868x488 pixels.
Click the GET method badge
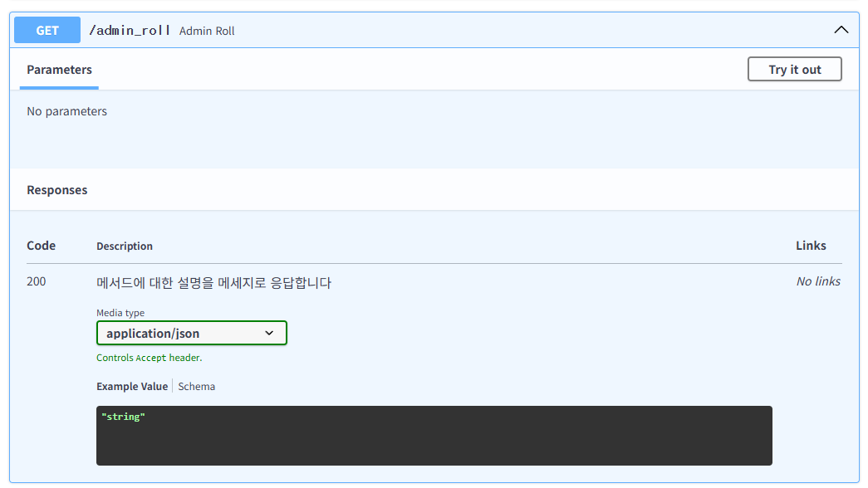coord(47,31)
